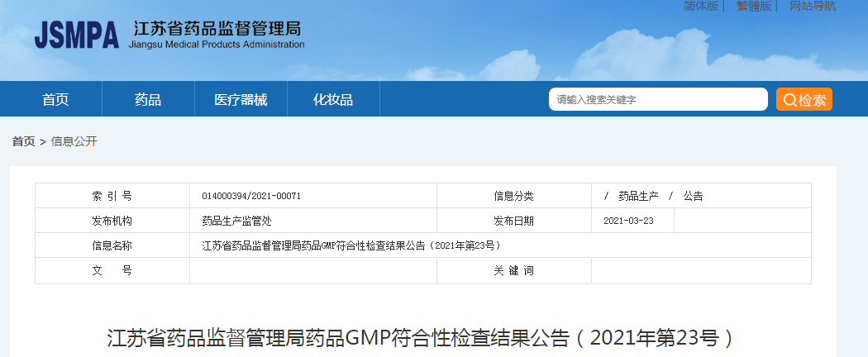
Task: Select the 药品生产监管处 cell
Action: click(313, 221)
